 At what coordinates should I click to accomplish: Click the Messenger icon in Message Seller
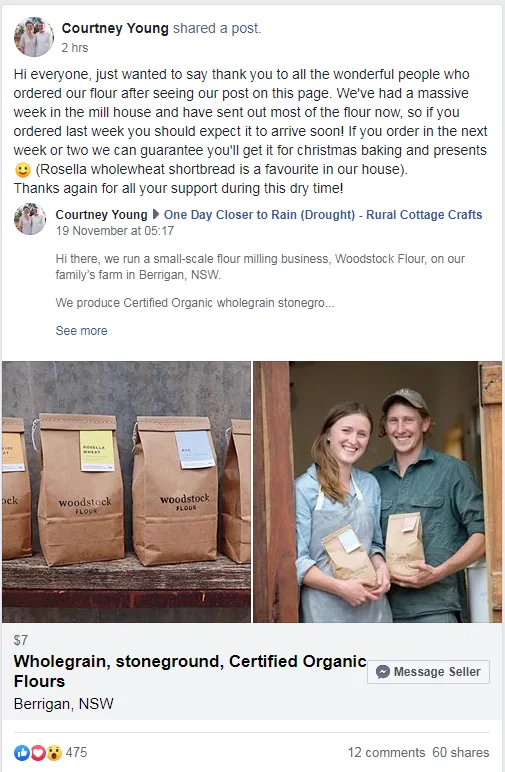pyautogui.click(x=382, y=672)
